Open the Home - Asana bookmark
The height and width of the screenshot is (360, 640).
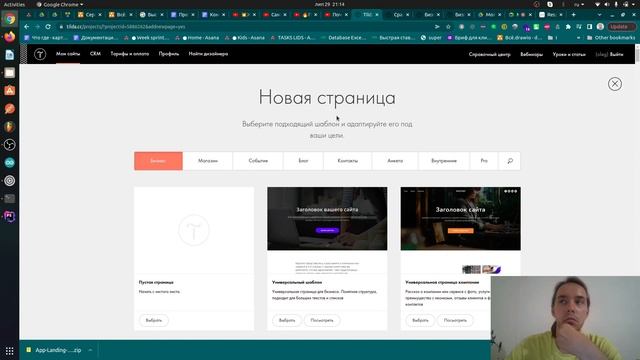[x=197, y=38]
